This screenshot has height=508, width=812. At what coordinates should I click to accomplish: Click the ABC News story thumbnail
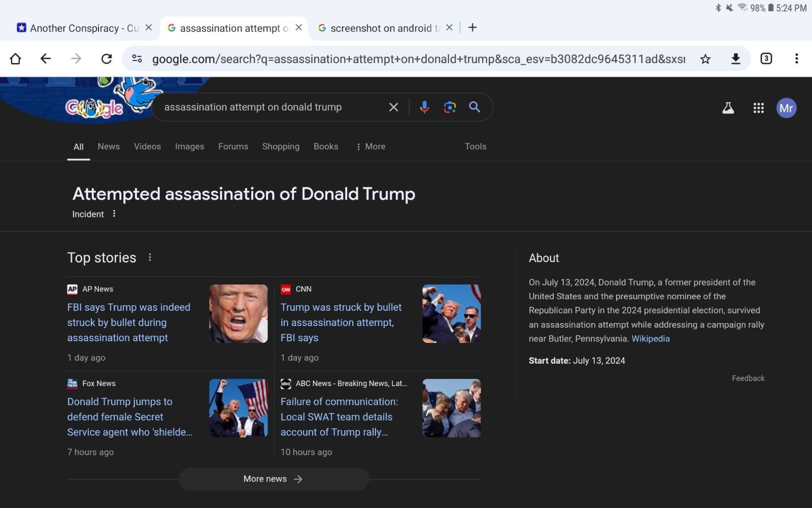(452, 408)
